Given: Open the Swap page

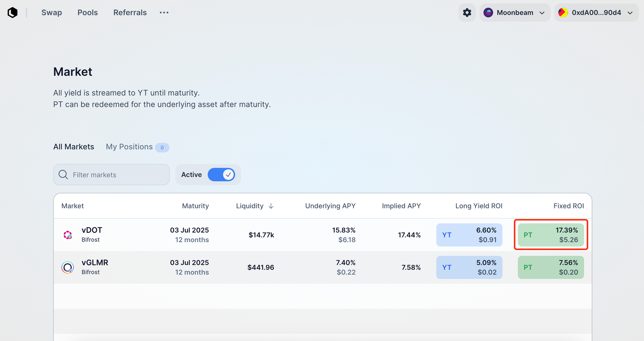Looking at the screenshot, I should tap(52, 13).
